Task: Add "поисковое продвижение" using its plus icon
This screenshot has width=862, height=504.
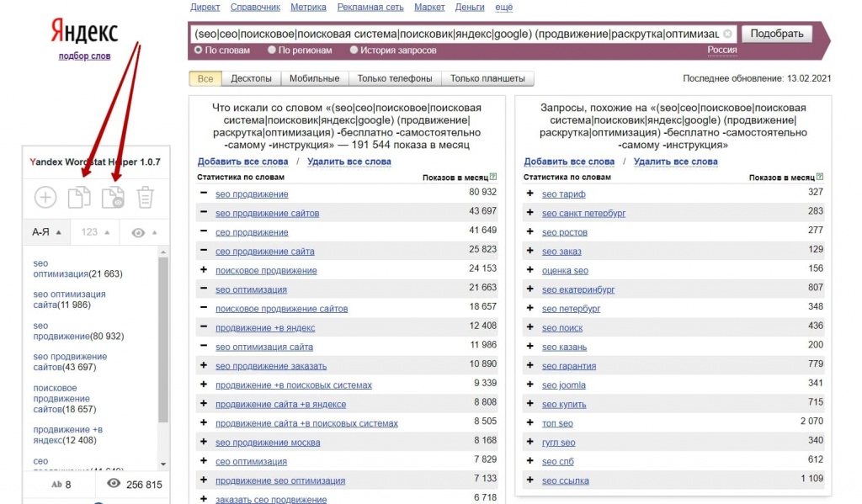Action: (x=204, y=270)
